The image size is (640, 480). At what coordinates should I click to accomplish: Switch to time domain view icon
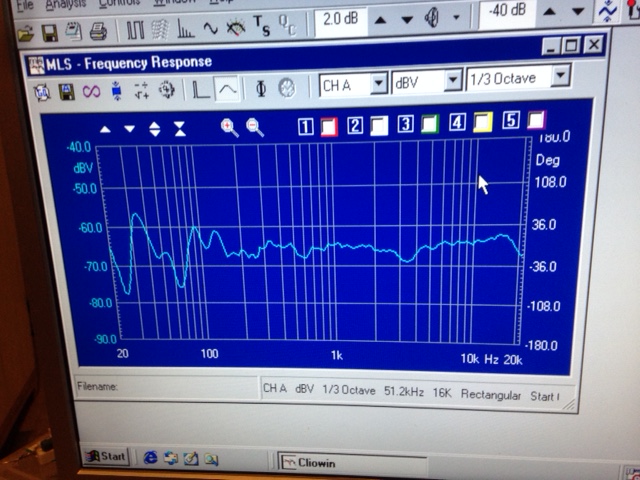[x=201, y=89]
